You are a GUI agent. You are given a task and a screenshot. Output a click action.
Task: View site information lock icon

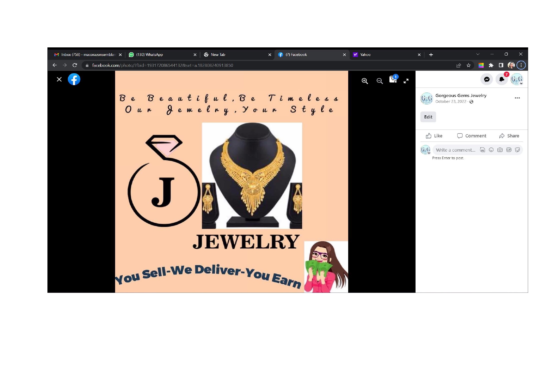[87, 65]
